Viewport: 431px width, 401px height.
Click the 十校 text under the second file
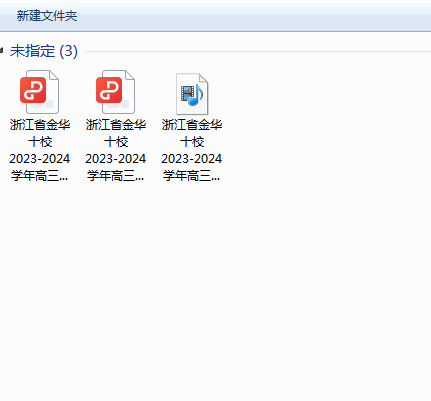[116, 142]
